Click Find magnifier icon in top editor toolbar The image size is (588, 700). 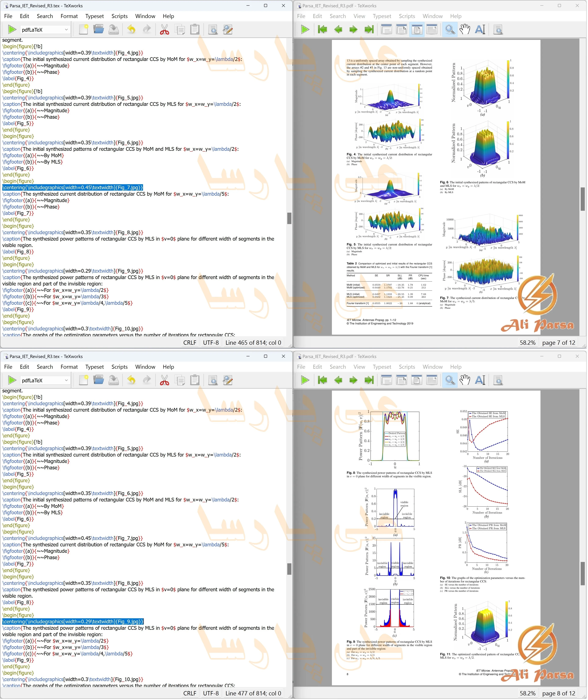[213, 30]
